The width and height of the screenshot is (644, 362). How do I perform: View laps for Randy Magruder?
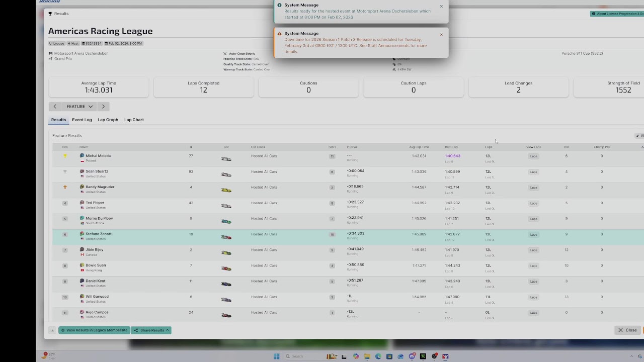534,188
